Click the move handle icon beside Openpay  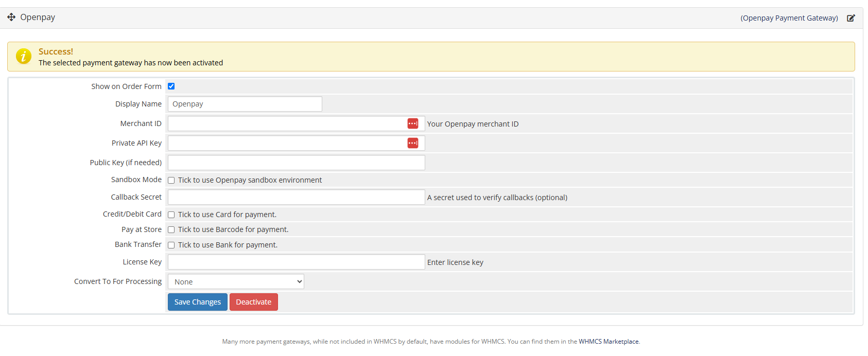click(11, 17)
